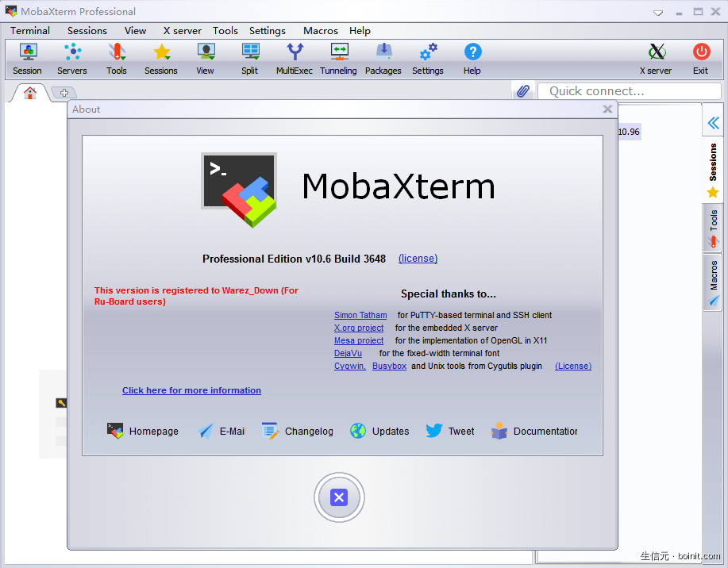Open the Settings menu in menu bar
The width and height of the screenshot is (728, 568).
click(268, 31)
